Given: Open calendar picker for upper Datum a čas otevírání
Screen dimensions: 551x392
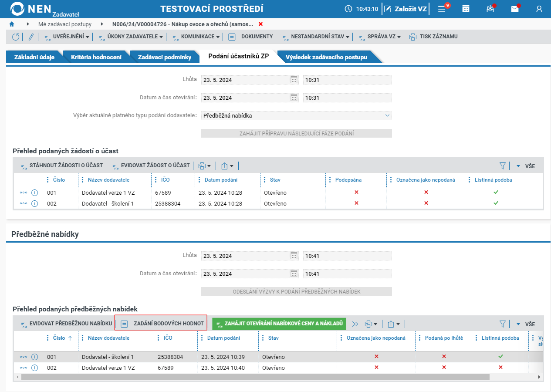Looking at the screenshot, I should [x=294, y=98].
